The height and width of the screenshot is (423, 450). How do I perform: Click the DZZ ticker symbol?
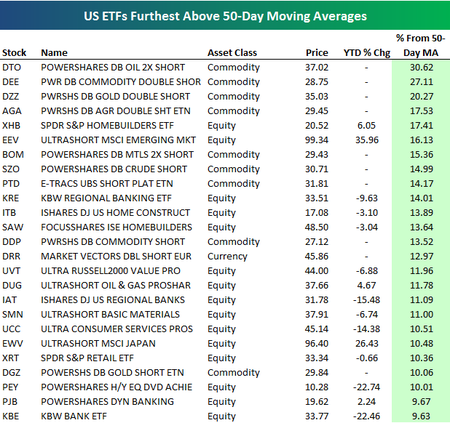(x=11, y=96)
